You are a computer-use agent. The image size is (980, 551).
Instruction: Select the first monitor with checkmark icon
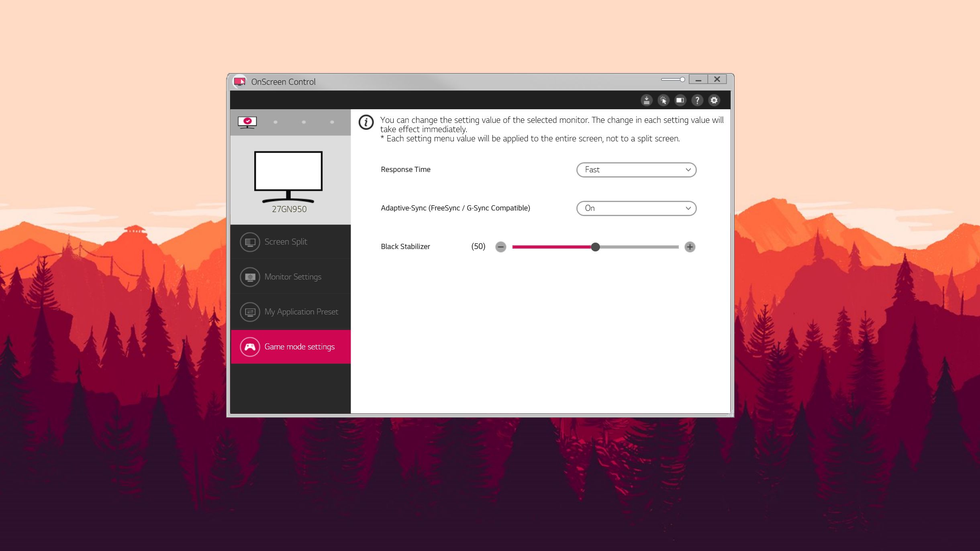click(x=247, y=122)
